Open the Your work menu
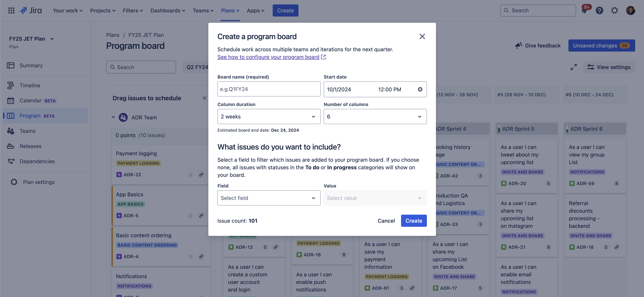The height and width of the screenshot is (297, 644). (68, 10)
